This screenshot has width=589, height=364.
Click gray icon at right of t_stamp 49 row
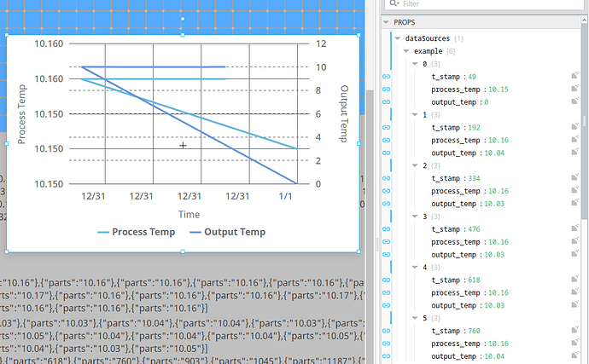tap(574, 76)
